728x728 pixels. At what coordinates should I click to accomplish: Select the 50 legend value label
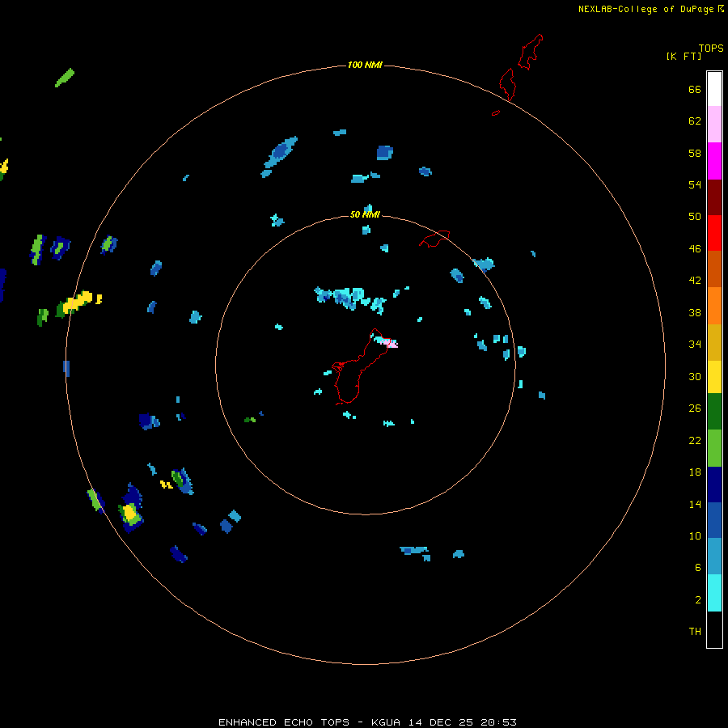(x=695, y=216)
